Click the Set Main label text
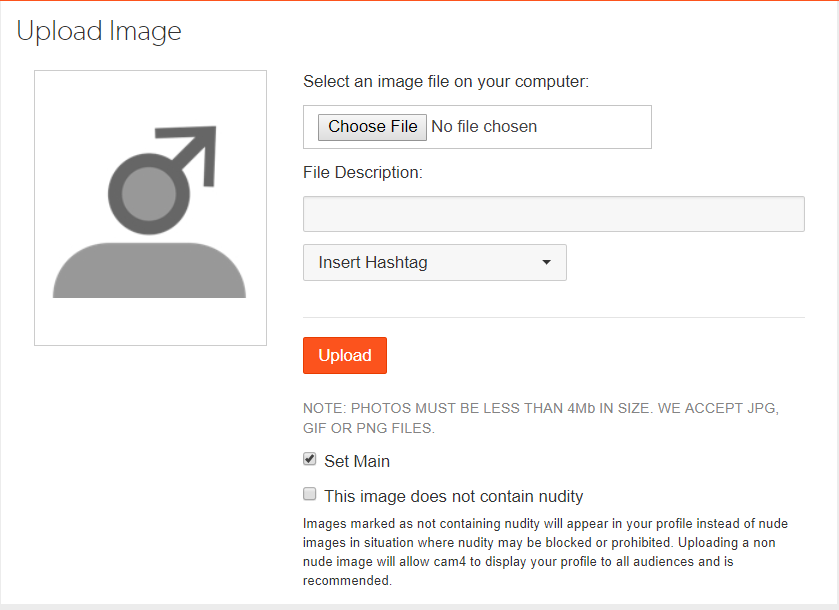Viewport: 839px width, 610px height. 357,462
